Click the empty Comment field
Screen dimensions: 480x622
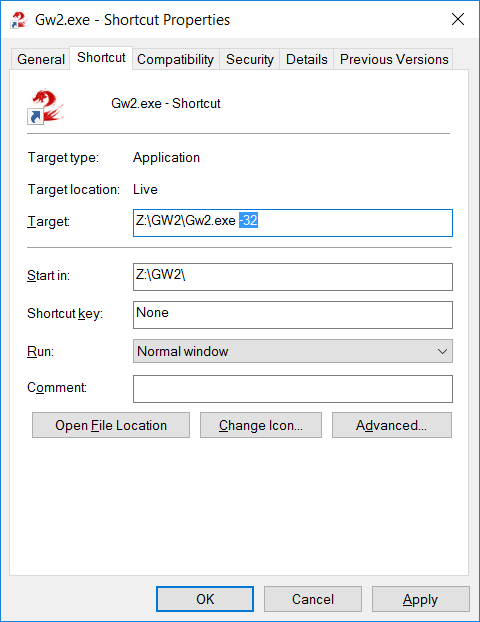(293, 389)
